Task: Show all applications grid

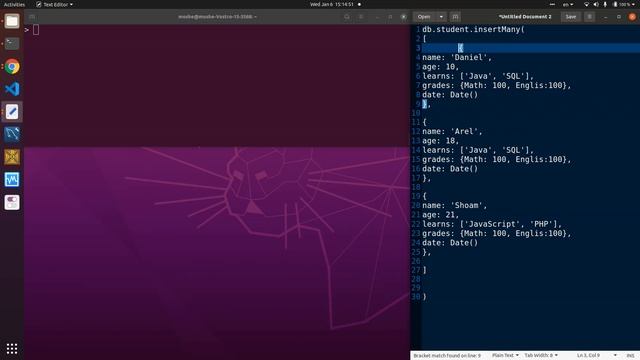Action: click(12, 348)
